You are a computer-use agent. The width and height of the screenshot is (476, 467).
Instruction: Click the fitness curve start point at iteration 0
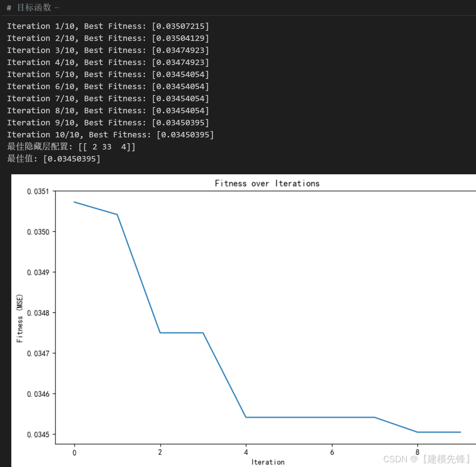click(x=75, y=202)
